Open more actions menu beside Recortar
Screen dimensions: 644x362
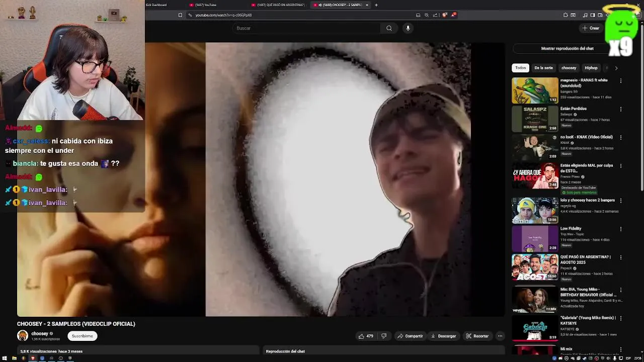500,336
